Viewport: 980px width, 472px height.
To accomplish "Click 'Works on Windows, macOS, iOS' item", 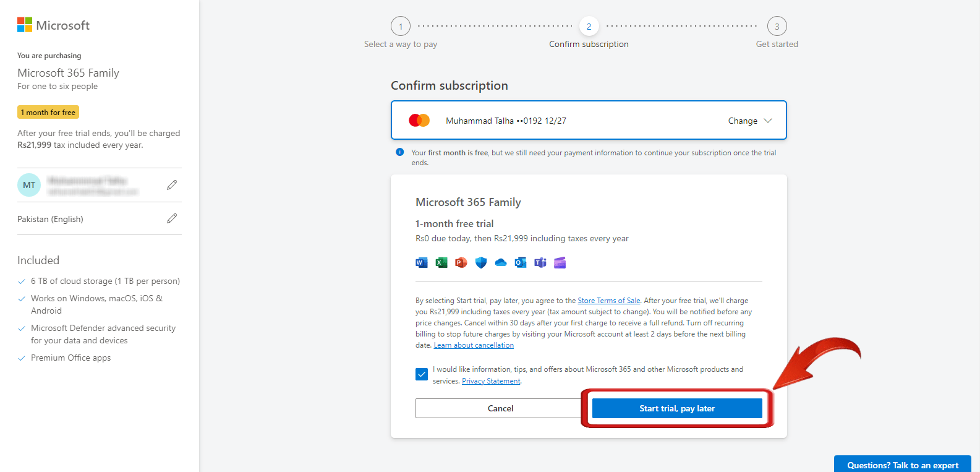I will pos(97,304).
